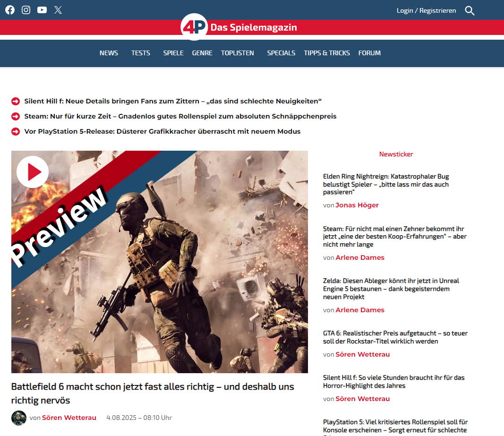Click the red arrow beside Silent Hill f headline
Image resolution: width=504 pixels, height=436 pixels.
(x=16, y=101)
